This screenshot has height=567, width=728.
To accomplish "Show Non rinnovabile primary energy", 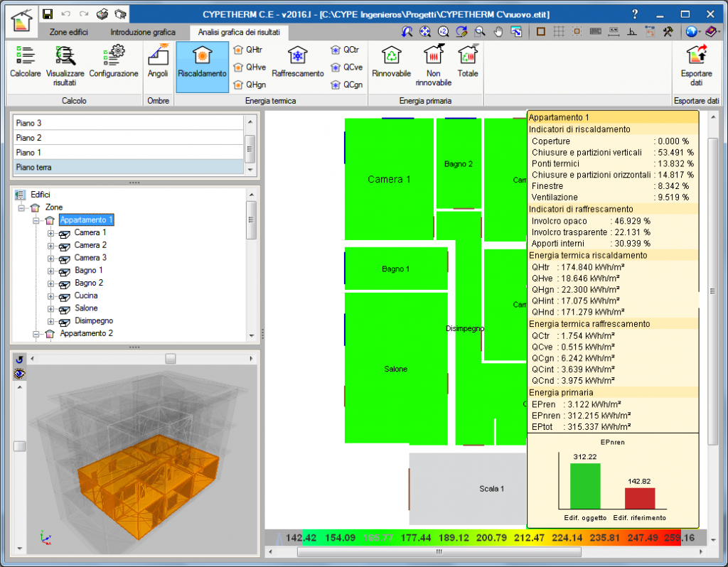I will click(x=433, y=66).
